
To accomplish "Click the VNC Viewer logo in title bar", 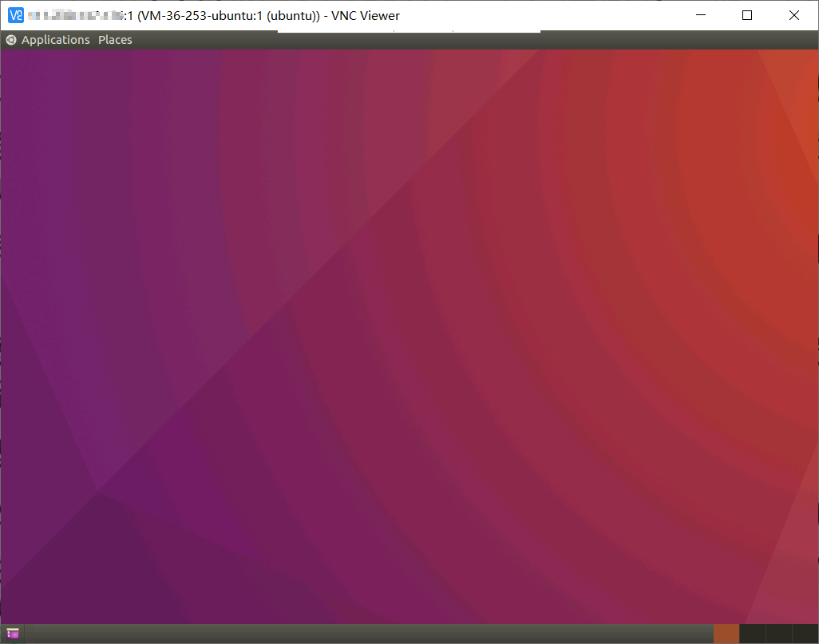I will pyautogui.click(x=14, y=15).
